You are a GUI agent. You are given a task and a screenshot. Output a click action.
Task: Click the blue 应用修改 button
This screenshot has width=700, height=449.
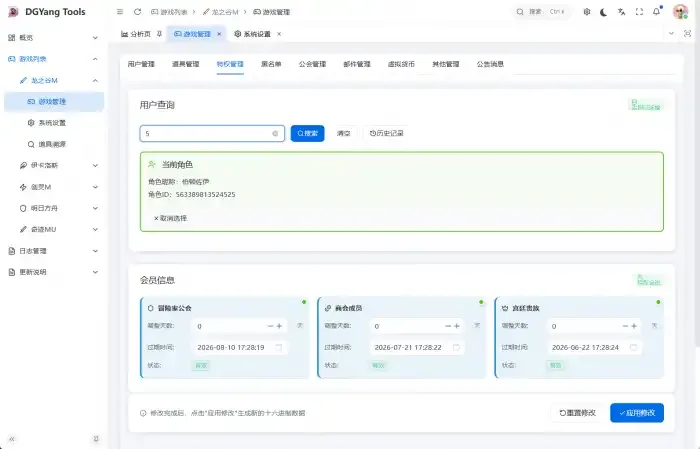tap(637, 413)
